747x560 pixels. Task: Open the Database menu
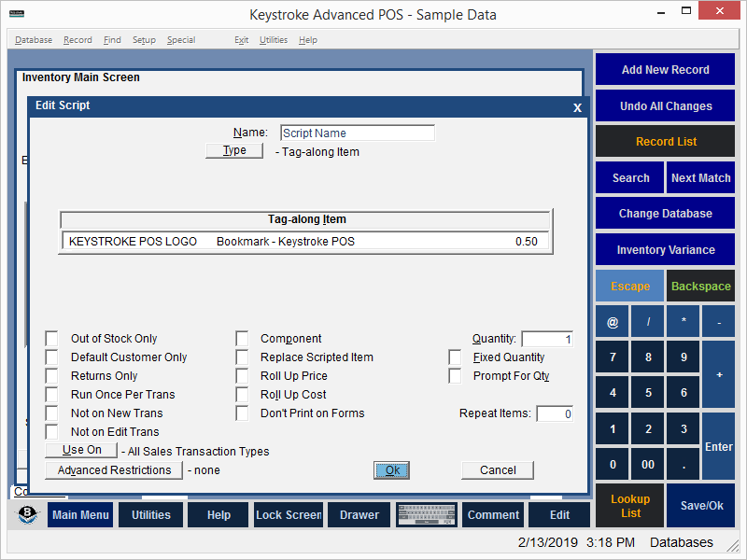tap(34, 40)
